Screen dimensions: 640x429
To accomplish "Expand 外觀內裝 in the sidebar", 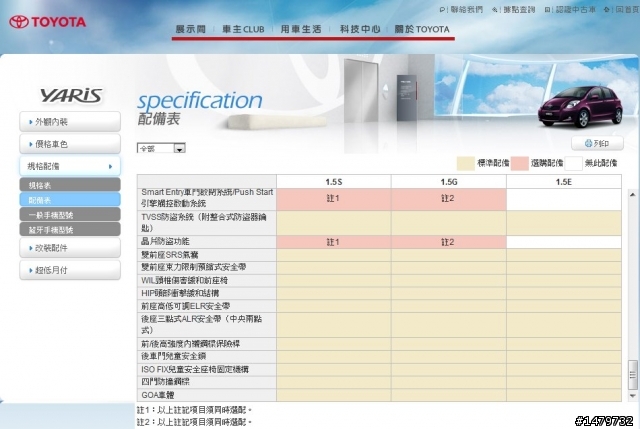I will (70, 122).
